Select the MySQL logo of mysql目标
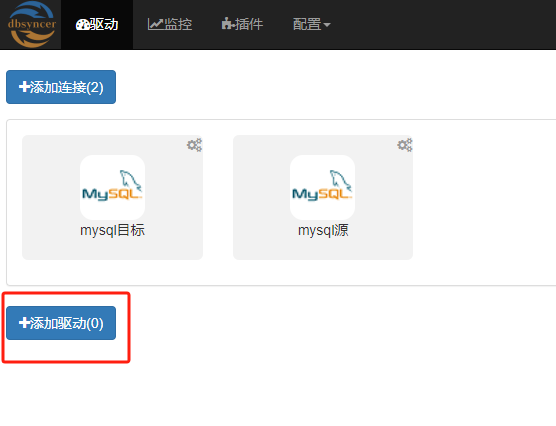556x426 pixels. pyautogui.click(x=112, y=187)
